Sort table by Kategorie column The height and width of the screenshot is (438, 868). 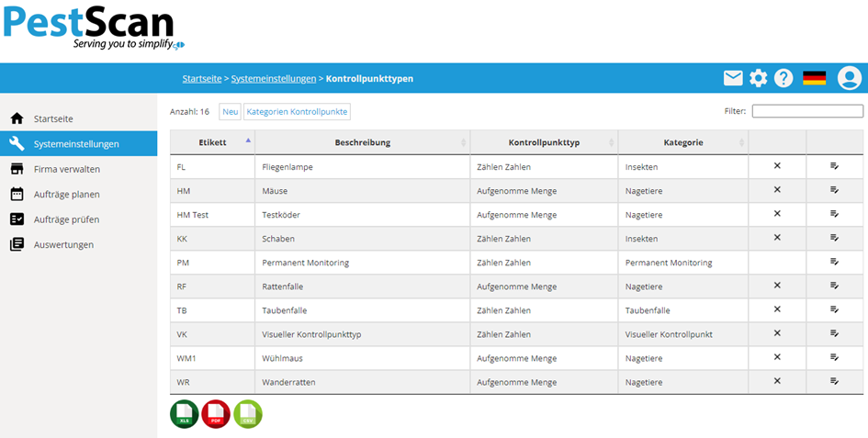(x=683, y=142)
